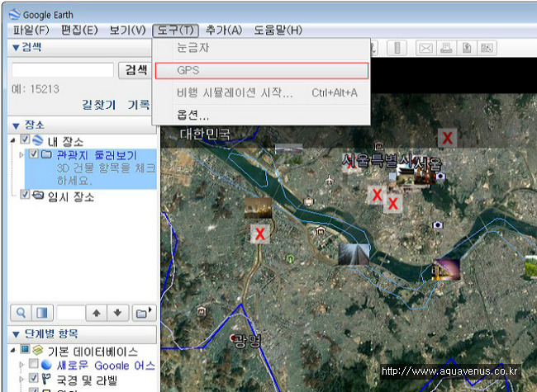
Task: Collapse the 장소 panel triangle
Action: point(16,126)
